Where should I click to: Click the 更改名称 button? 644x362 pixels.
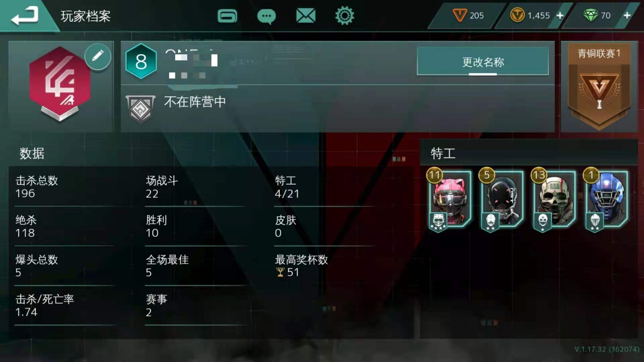click(483, 61)
